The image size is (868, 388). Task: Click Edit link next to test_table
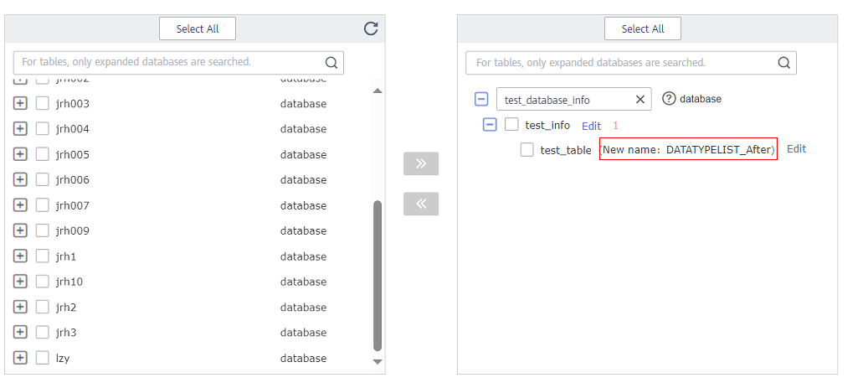pyautogui.click(x=797, y=148)
